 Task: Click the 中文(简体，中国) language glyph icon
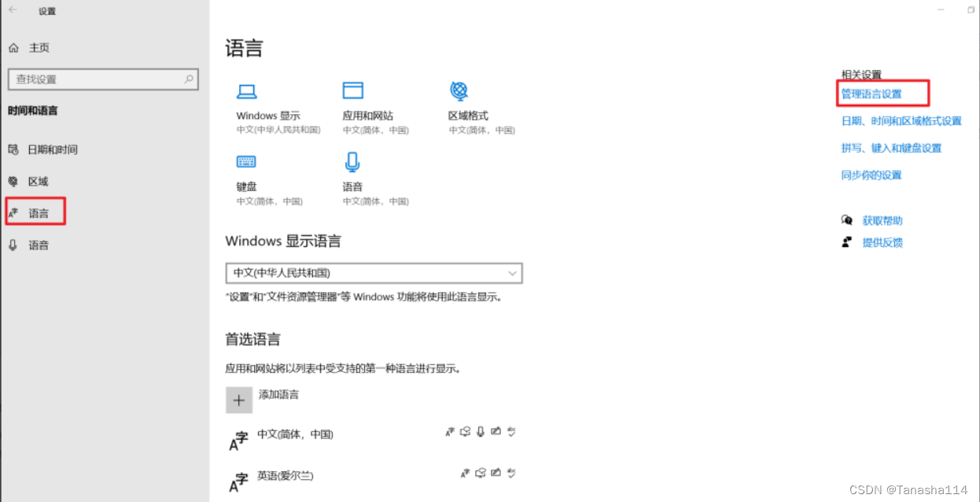[x=238, y=441]
